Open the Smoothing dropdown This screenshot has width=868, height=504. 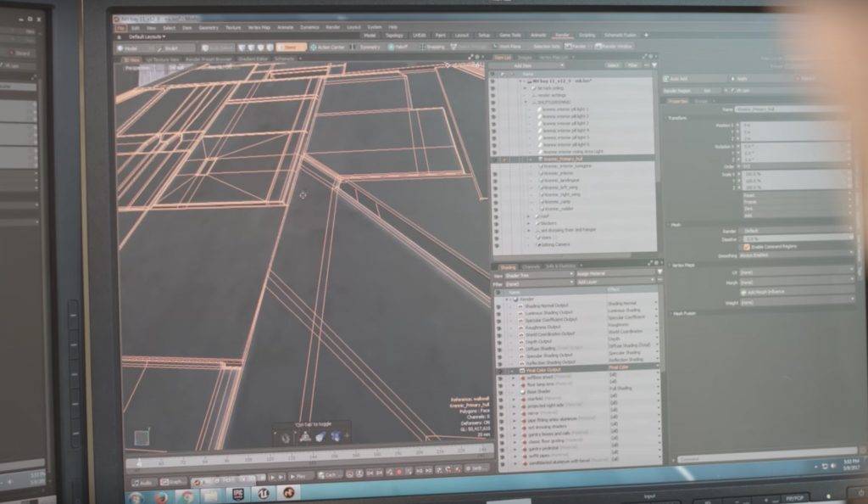796,256
